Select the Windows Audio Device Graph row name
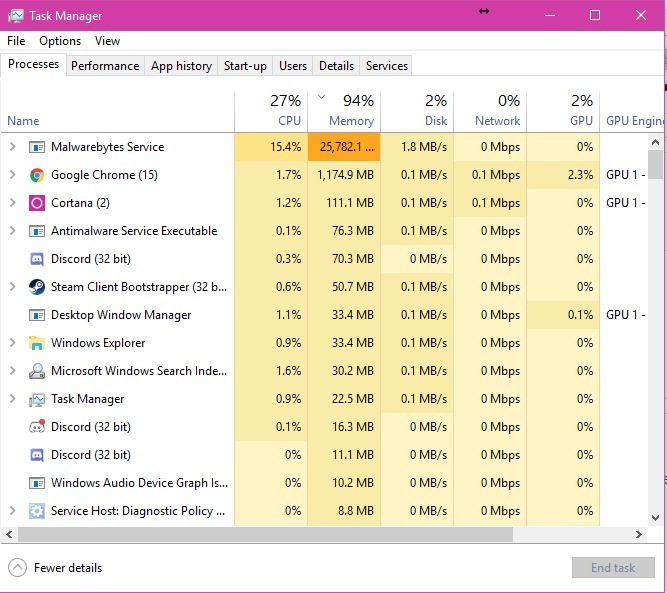Screen dimensions: 667x593 (140, 483)
